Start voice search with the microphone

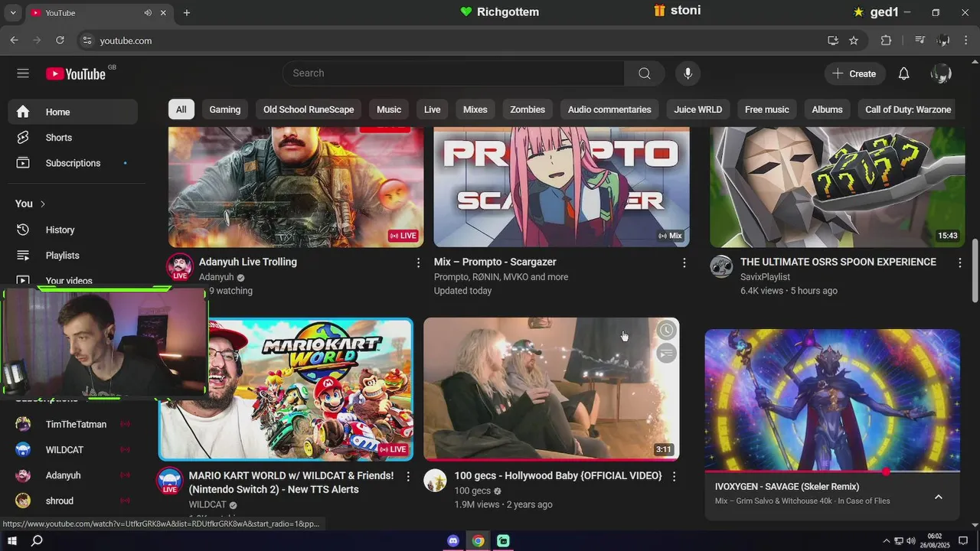click(688, 73)
